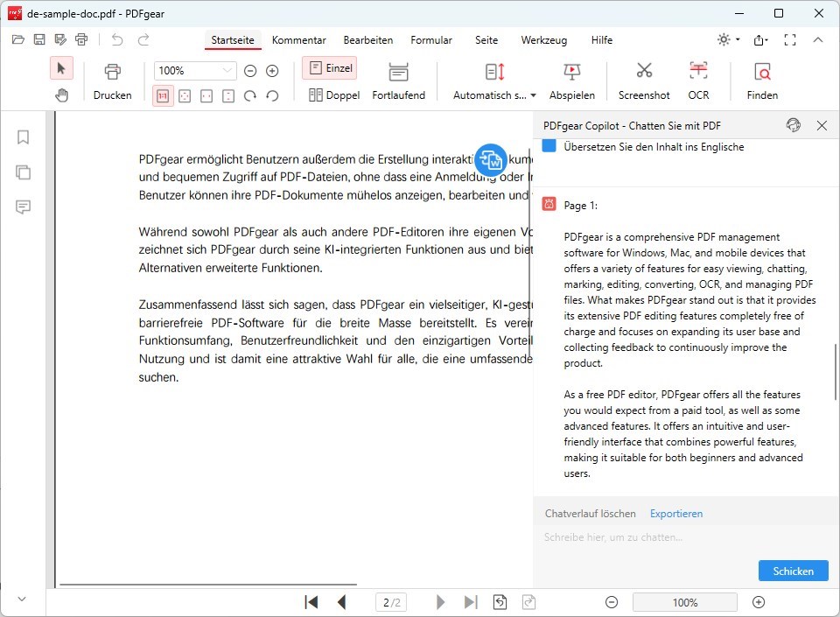Image resolution: width=840 pixels, height=617 pixels.
Task: Click the Exportieren link
Action: click(x=676, y=514)
